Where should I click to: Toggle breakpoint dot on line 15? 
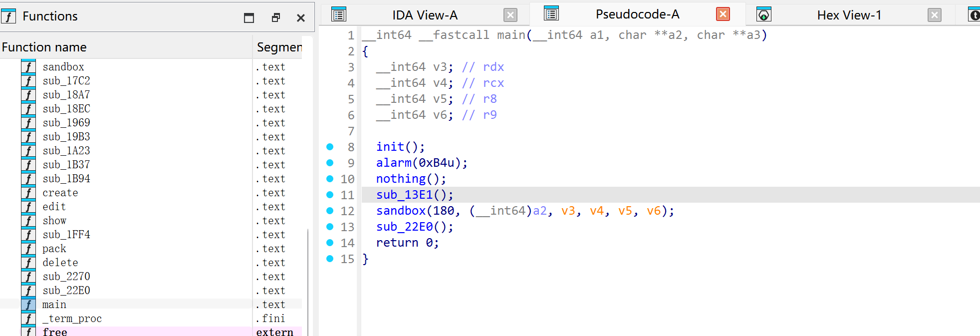click(x=330, y=259)
